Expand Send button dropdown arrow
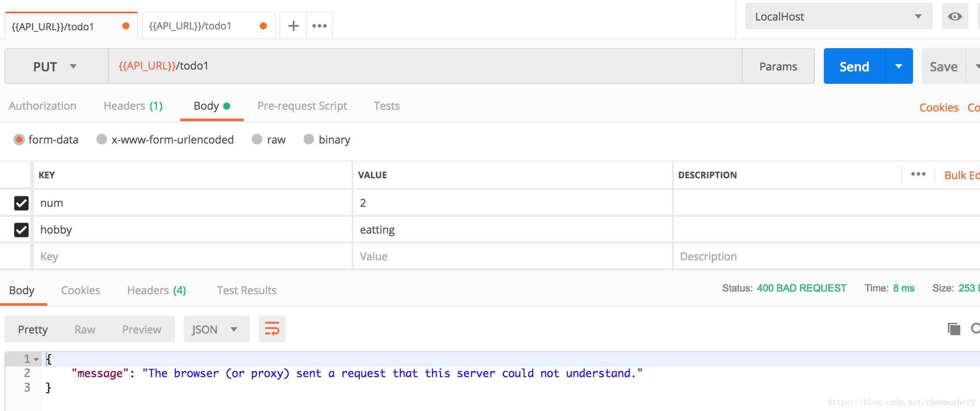980x411 pixels. click(899, 66)
